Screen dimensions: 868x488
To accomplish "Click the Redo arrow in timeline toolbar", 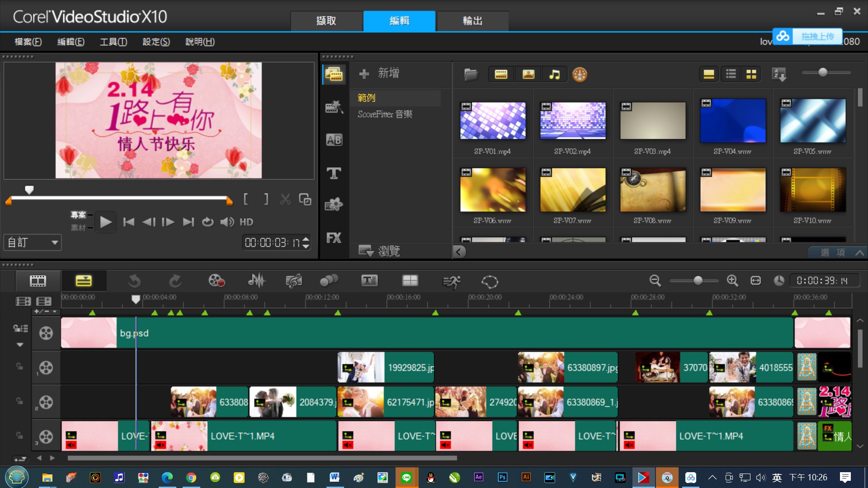I will 175,281.
